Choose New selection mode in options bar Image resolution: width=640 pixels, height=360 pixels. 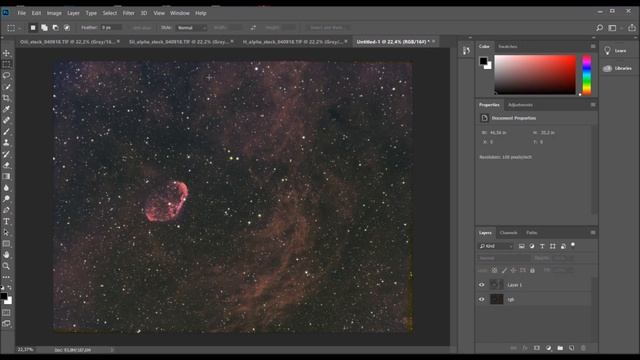click(x=33, y=28)
